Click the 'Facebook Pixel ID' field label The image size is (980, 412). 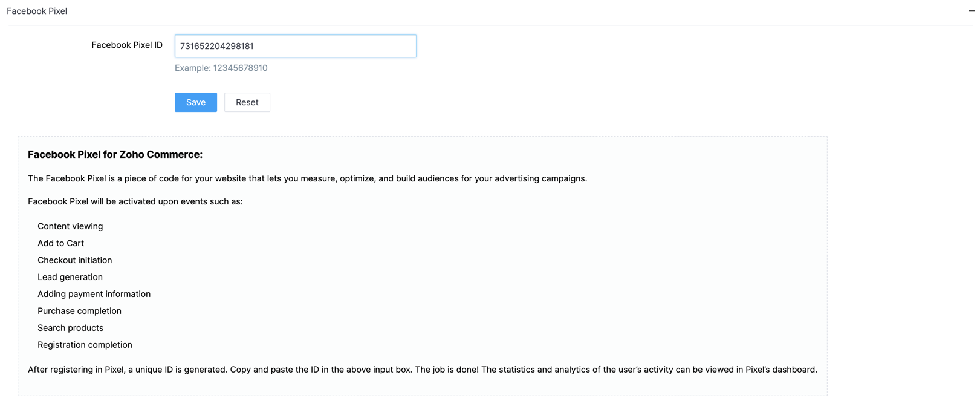[127, 45]
